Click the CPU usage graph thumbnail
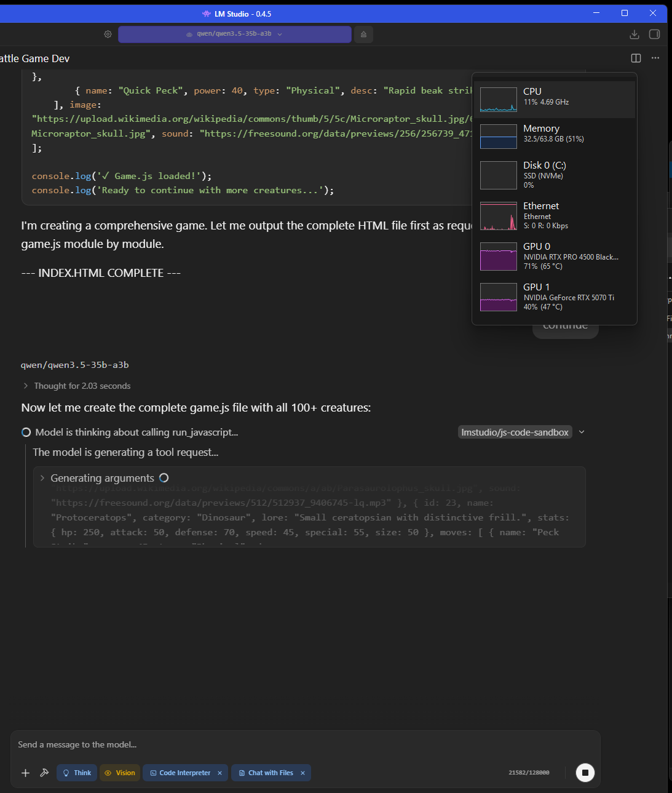The width and height of the screenshot is (672, 793). click(499, 100)
